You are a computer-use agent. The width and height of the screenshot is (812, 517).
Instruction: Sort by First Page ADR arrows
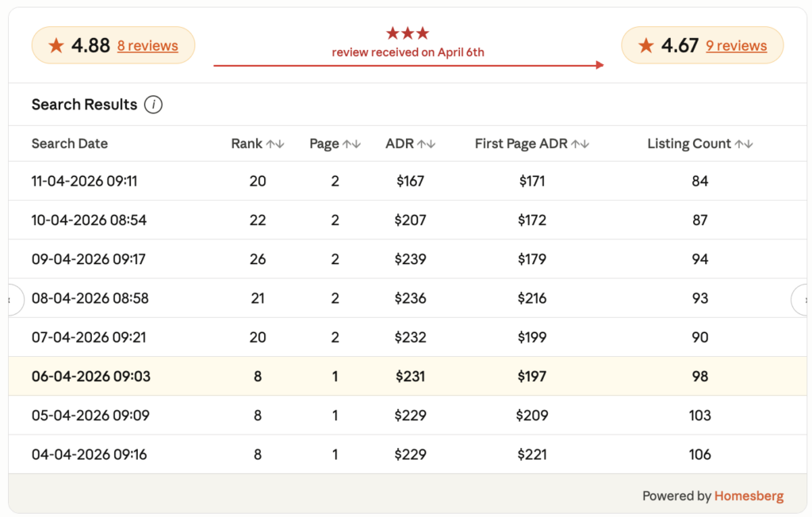(x=580, y=144)
